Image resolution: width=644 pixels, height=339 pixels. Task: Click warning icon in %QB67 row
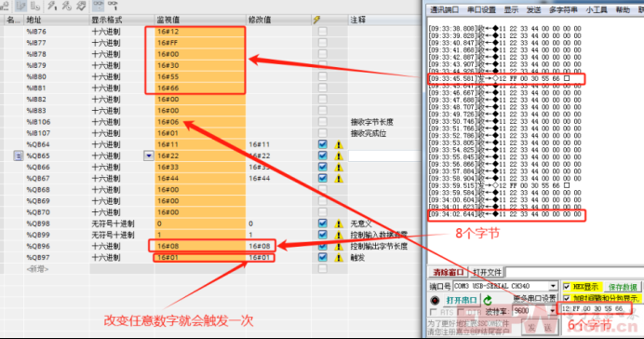click(339, 178)
